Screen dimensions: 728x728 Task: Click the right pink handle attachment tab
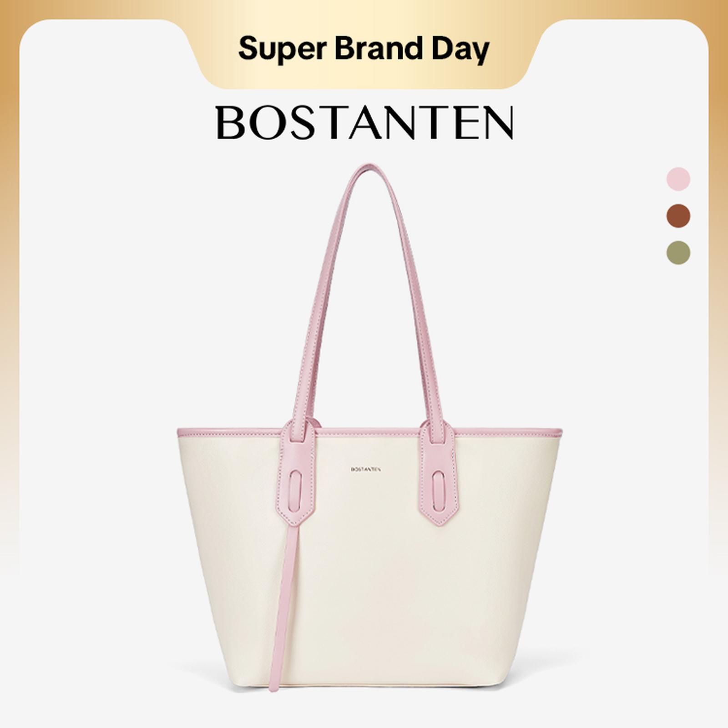(x=437, y=473)
